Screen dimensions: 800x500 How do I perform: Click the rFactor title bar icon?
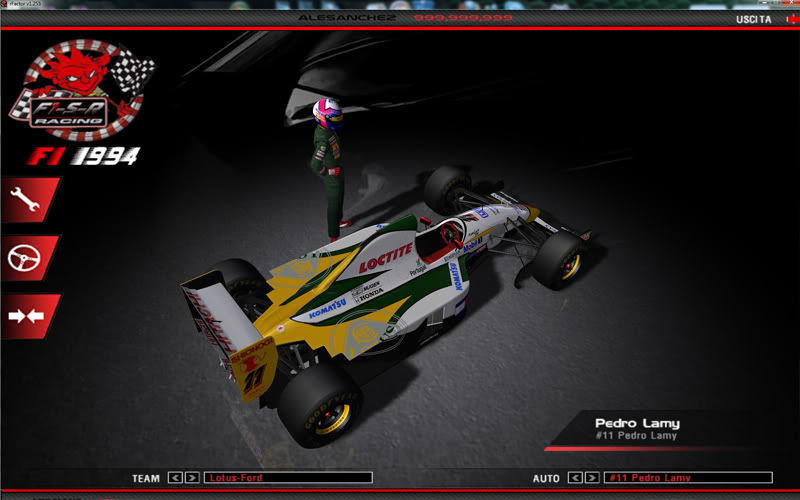tap(5, 4)
